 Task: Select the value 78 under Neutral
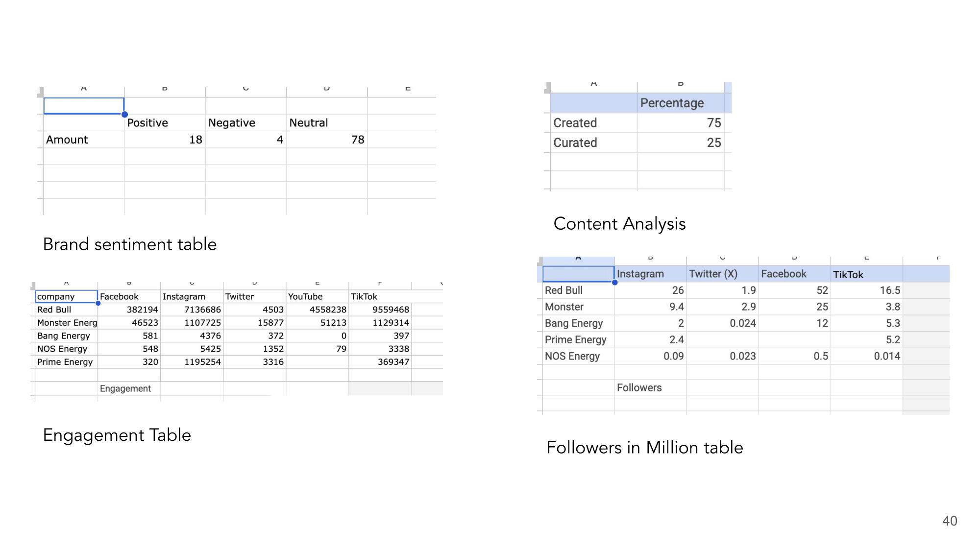click(326, 140)
